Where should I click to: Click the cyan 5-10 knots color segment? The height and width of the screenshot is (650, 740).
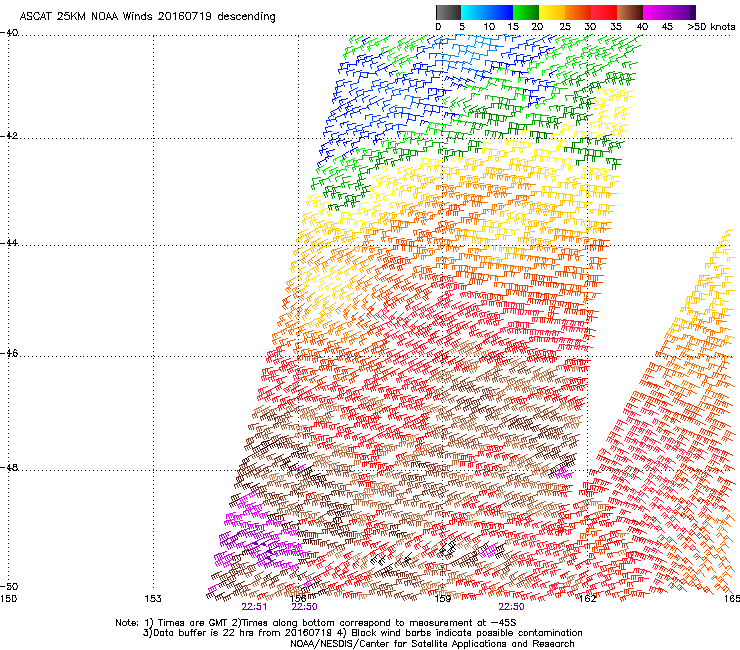click(474, 12)
